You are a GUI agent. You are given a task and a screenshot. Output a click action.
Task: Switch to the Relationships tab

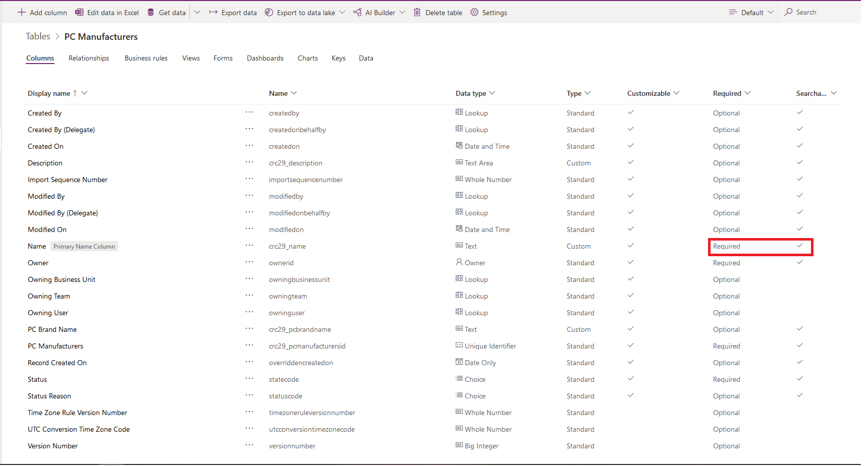point(89,58)
